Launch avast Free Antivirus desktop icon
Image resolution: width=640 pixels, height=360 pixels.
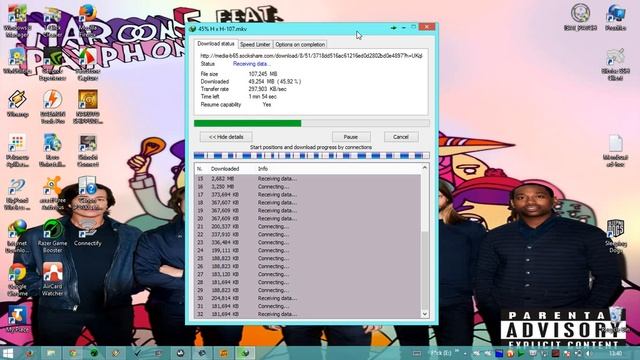(52, 193)
